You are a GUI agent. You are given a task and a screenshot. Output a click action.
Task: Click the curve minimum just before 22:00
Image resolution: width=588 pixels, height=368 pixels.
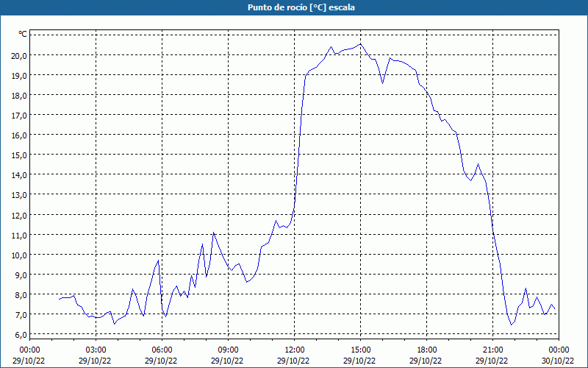pyautogui.click(x=511, y=325)
